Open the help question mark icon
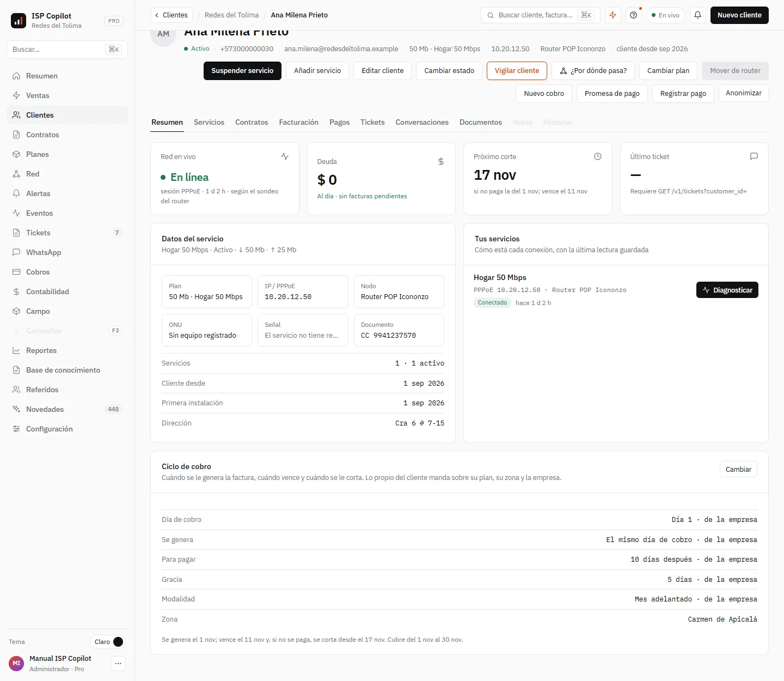The height and width of the screenshot is (681, 784). (x=633, y=15)
